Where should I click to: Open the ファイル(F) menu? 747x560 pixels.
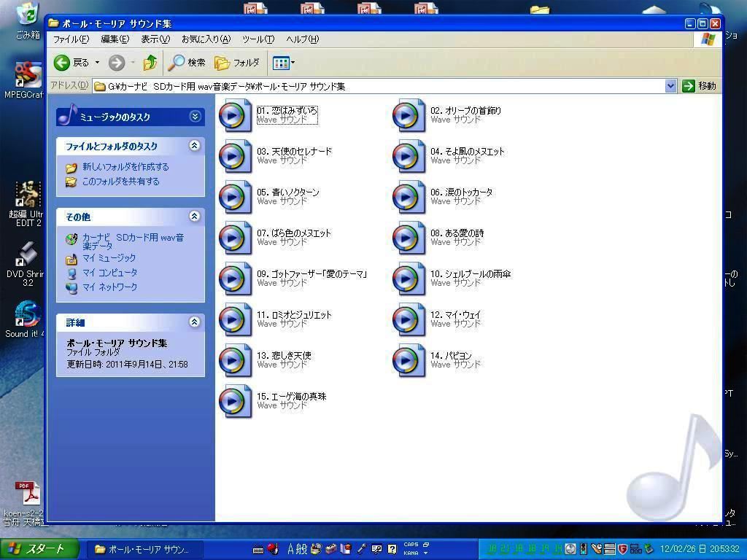click(x=71, y=39)
